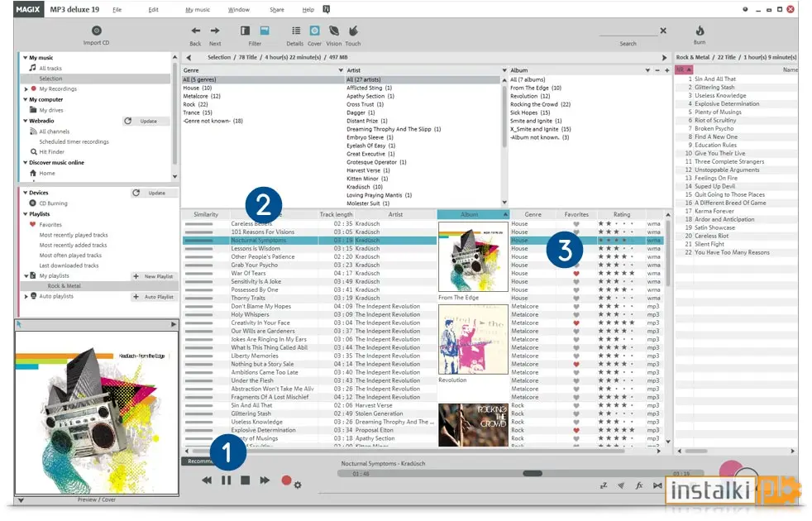Select the Rock & Metal playlist
The width and height of the screenshot is (812, 521).
(x=64, y=286)
